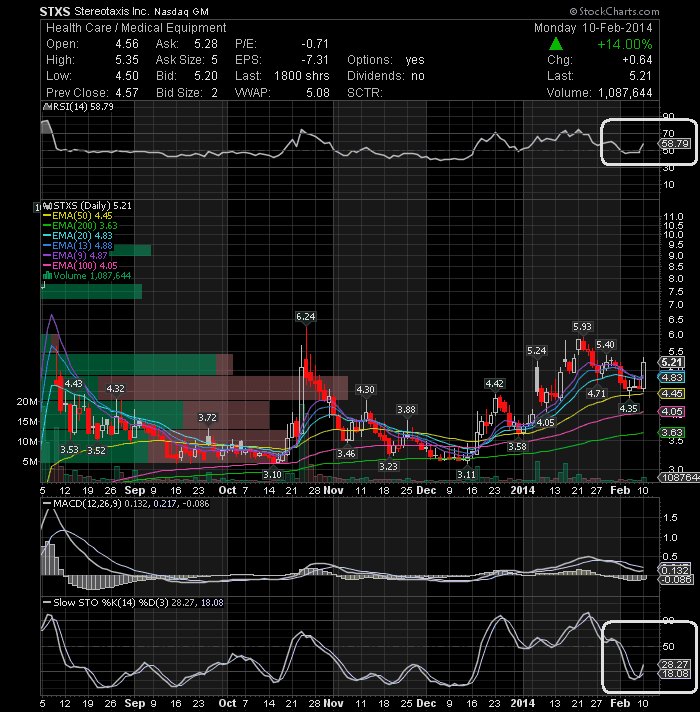Click the cyan 4.83 EMA axis tag
The width and height of the screenshot is (700, 712).
pyautogui.click(x=672, y=377)
